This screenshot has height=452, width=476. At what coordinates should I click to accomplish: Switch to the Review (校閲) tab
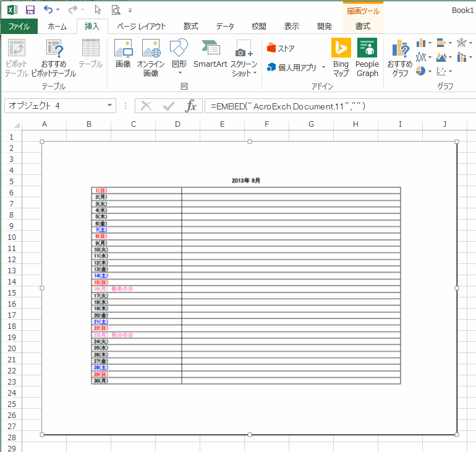point(258,27)
